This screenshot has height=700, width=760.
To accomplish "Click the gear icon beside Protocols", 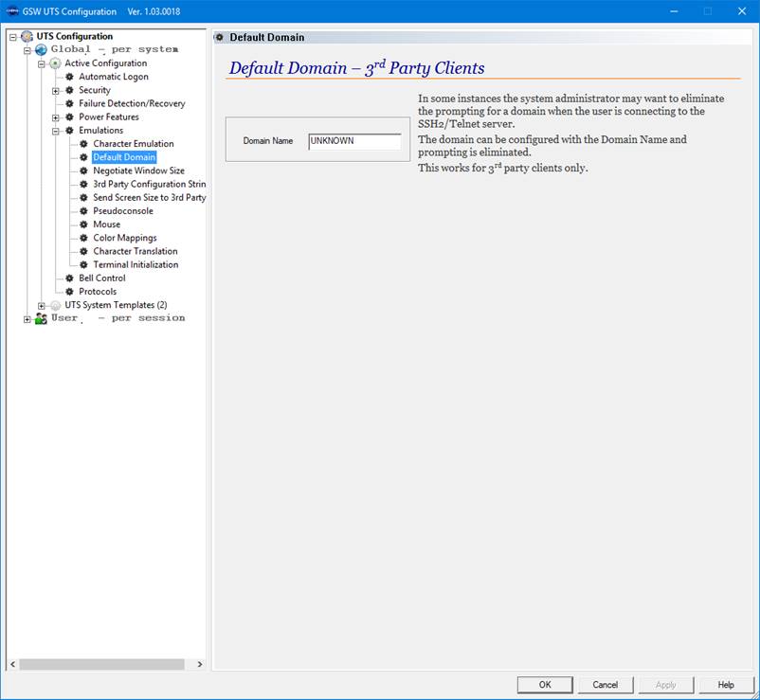I will [x=69, y=292].
